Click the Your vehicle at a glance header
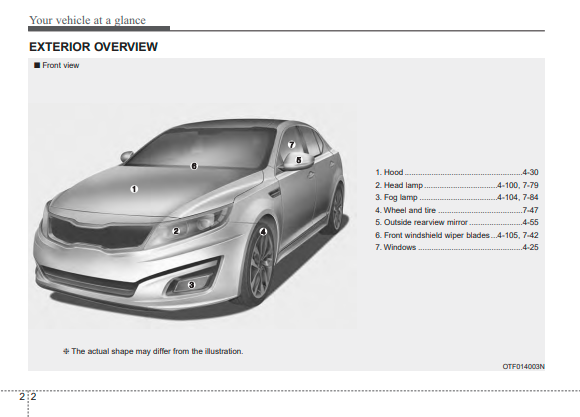Viewport: 580px width, 417px height. tap(88, 20)
